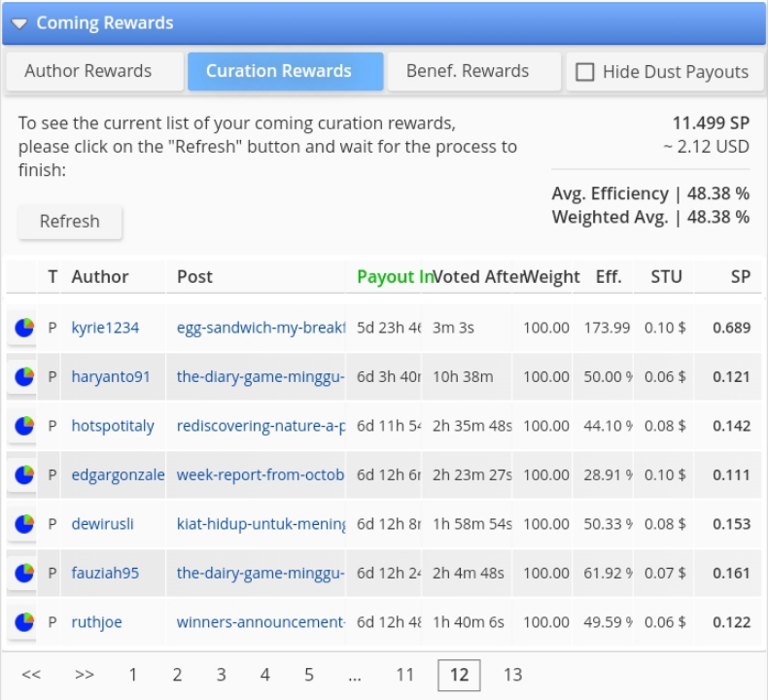This screenshot has height=700, width=768.
Task: Click the Avg. Efficiency 48.38 % line
Action: (x=650, y=194)
